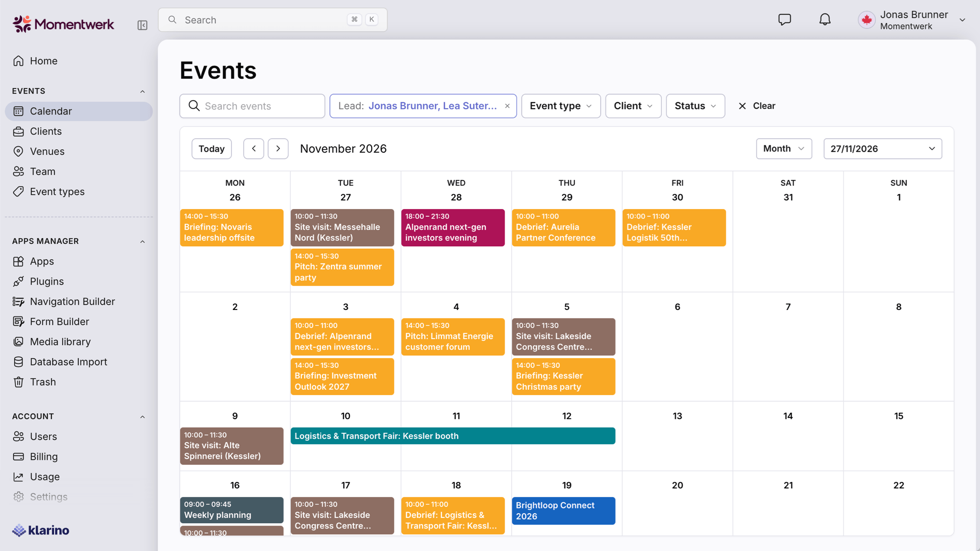Open the notifications bell
This screenshot has width=980, height=551.
[x=825, y=20]
